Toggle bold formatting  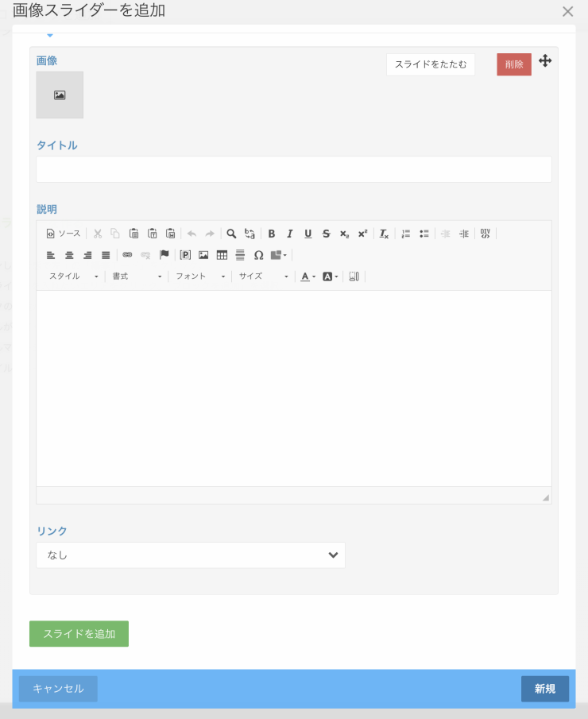(x=272, y=234)
